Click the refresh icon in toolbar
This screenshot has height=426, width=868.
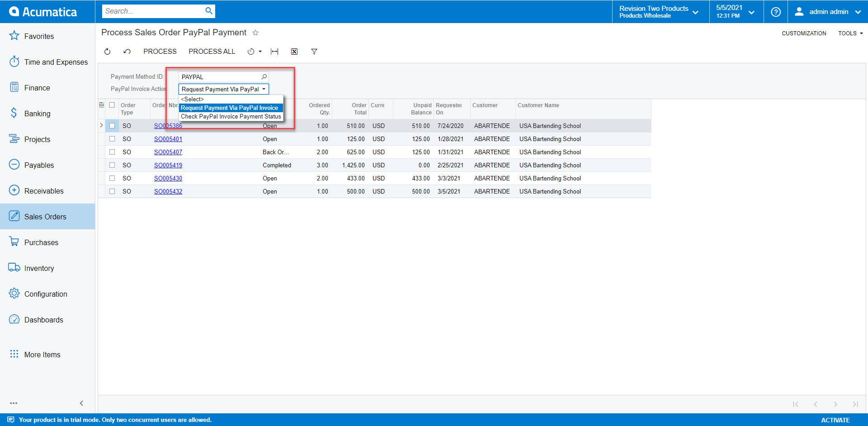pos(107,52)
